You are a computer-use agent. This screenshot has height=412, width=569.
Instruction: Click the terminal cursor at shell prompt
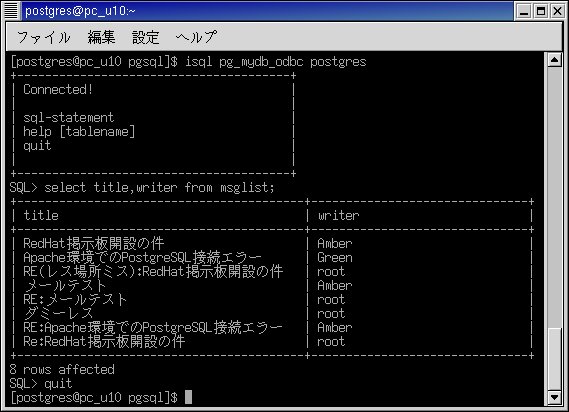tap(188, 397)
